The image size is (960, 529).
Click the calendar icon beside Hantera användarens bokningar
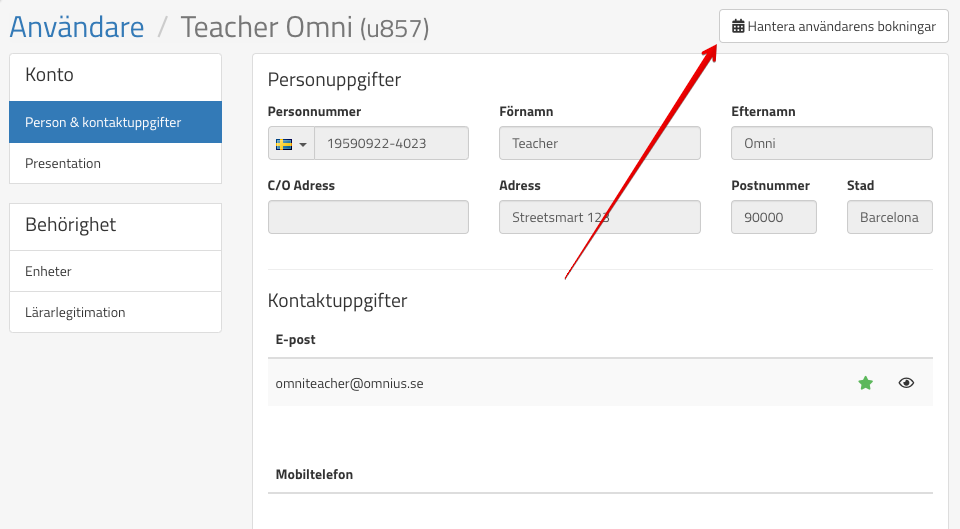tap(738, 27)
